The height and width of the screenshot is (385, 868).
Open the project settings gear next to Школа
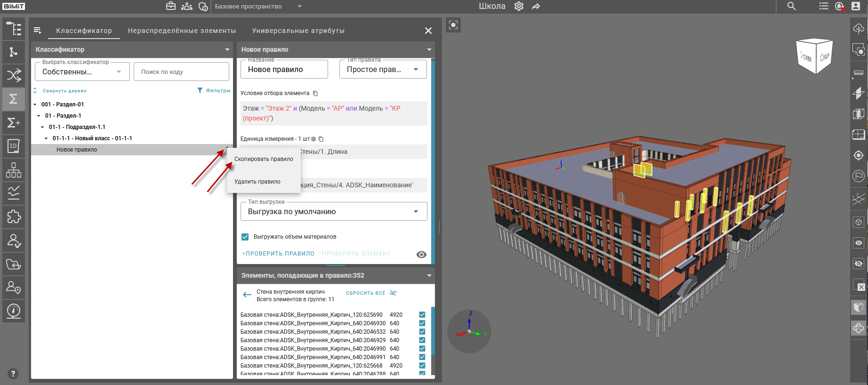click(519, 7)
